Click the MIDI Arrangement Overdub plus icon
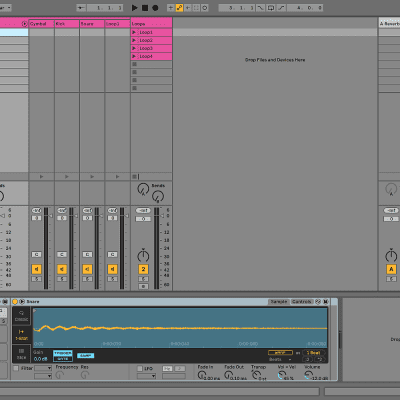 click(x=171, y=8)
